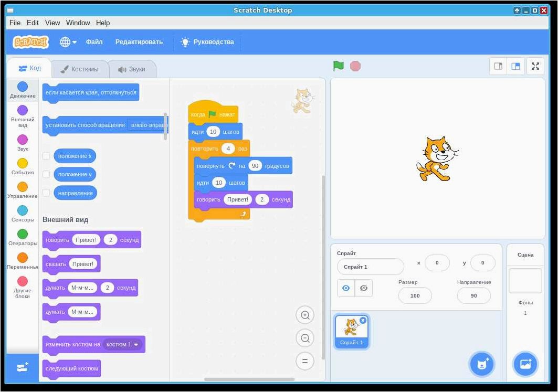Screen dimensions: 558x392
Task: Open the language globe dropdown
Action: 68,42
